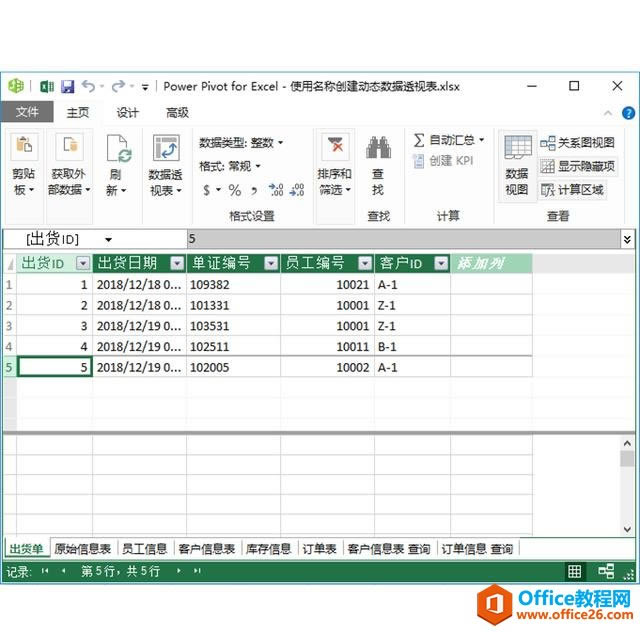Viewport: 640px width, 632px height.
Task: Select the 10002 employee number cell
Action: tap(327, 367)
